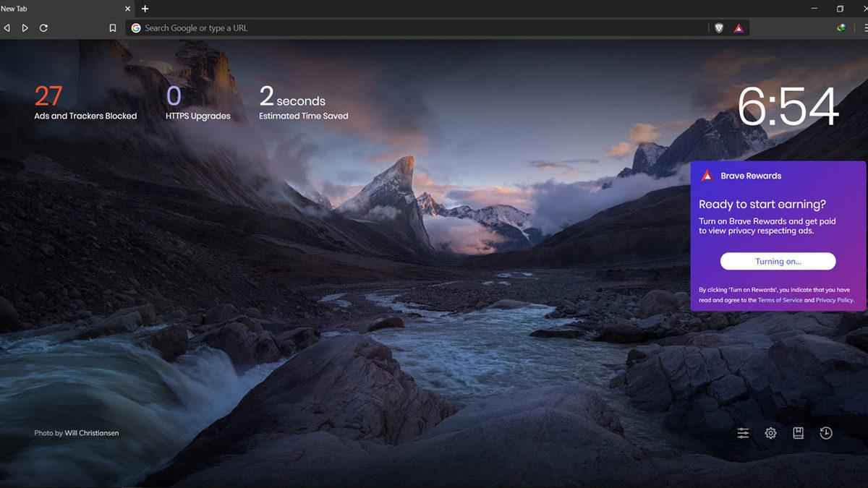Open the browser hamburger menu

tap(865, 28)
